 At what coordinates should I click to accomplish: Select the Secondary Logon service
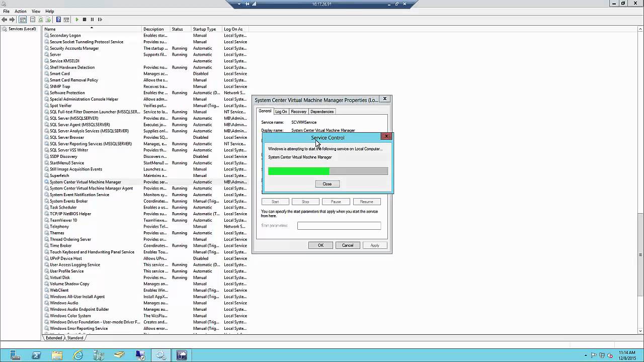(65, 36)
